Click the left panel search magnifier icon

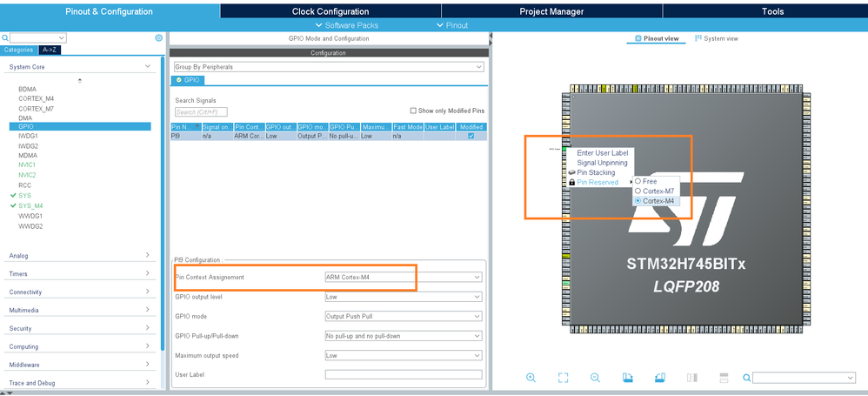5,38
